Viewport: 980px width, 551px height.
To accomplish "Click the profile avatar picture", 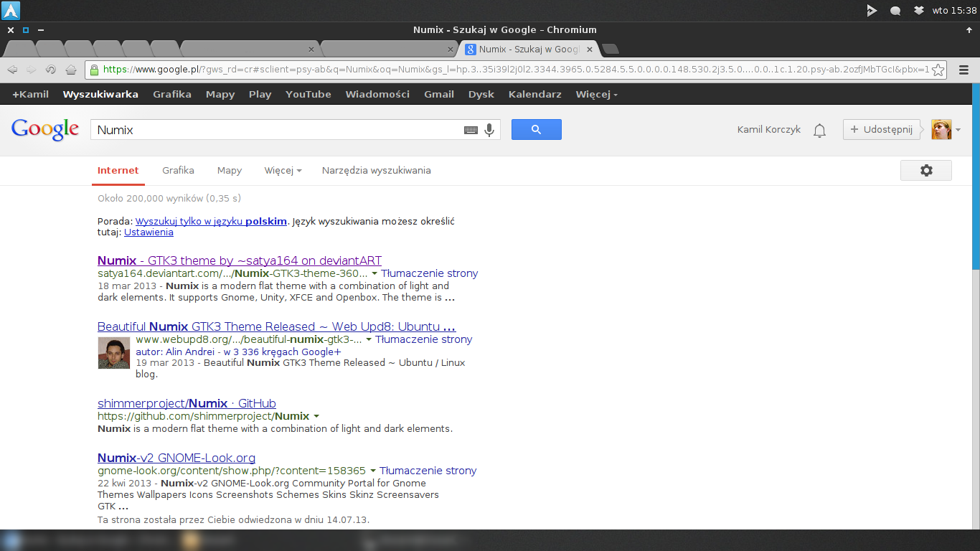I will coord(941,129).
